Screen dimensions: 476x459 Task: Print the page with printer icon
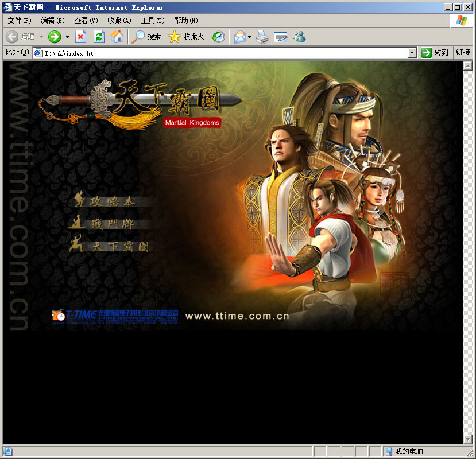coord(262,37)
